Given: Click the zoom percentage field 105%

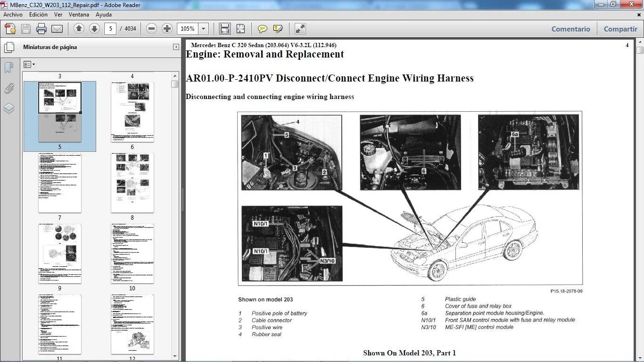Looking at the screenshot, I should [x=188, y=29].
